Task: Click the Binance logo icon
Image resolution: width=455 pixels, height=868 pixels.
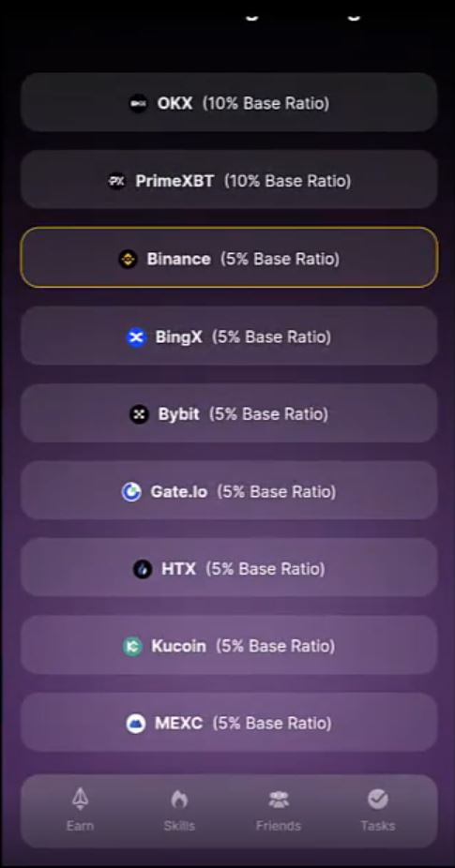Action: (128, 259)
